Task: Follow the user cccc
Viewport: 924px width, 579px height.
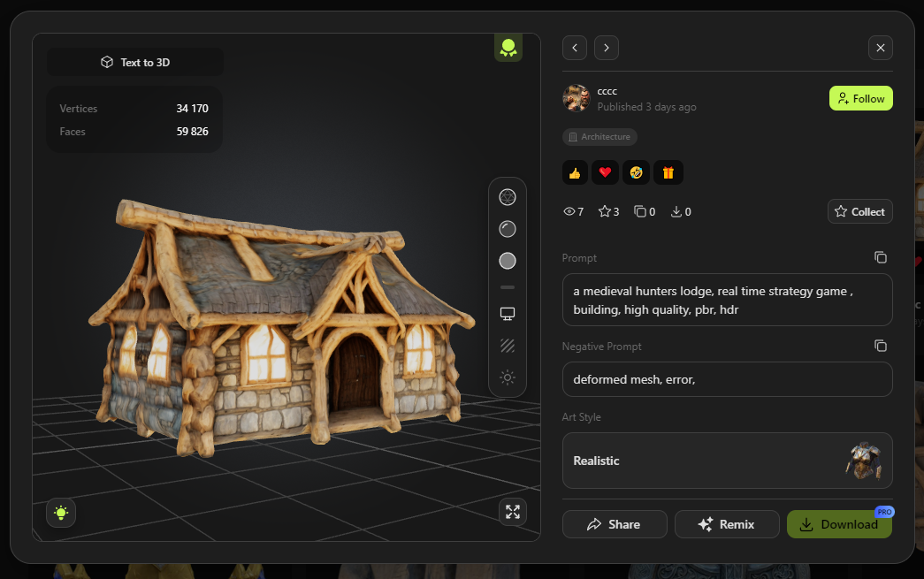Action: tap(861, 98)
